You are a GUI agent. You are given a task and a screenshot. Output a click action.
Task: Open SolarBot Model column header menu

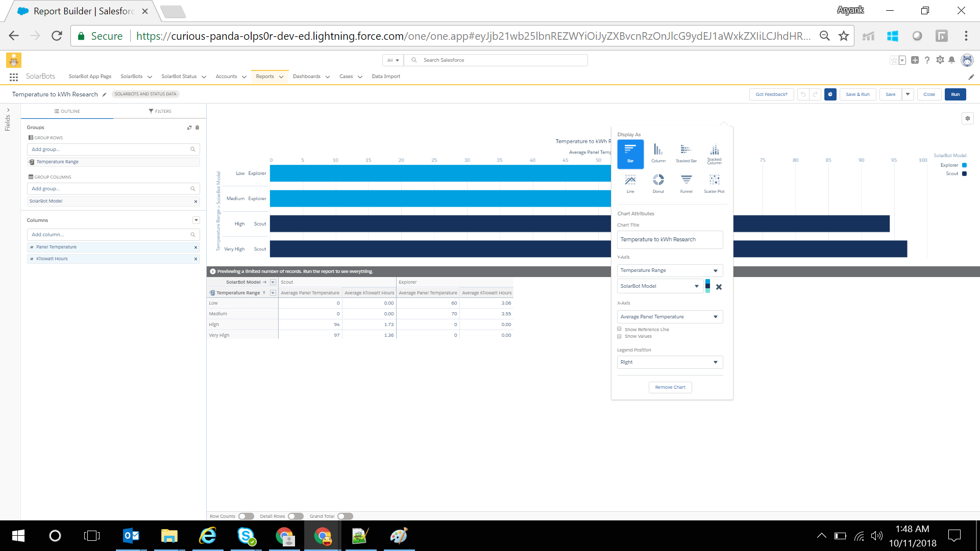pos(273,282)
